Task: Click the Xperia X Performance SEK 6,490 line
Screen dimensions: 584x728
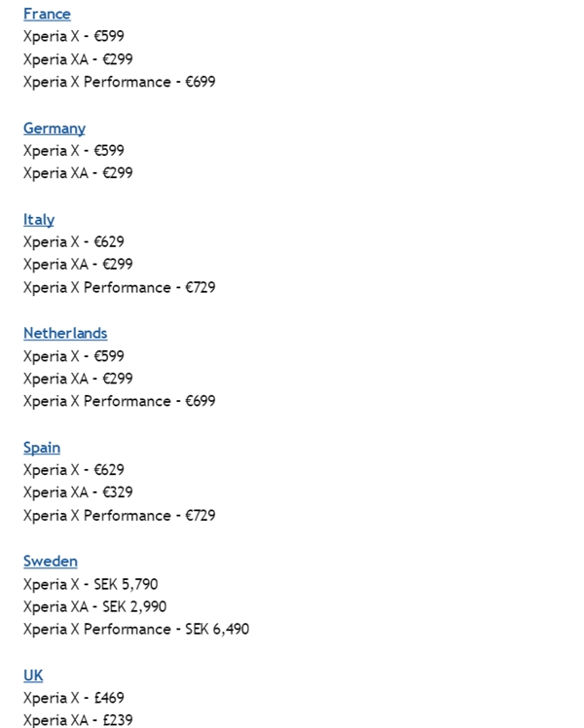Action: coord(136,630)
